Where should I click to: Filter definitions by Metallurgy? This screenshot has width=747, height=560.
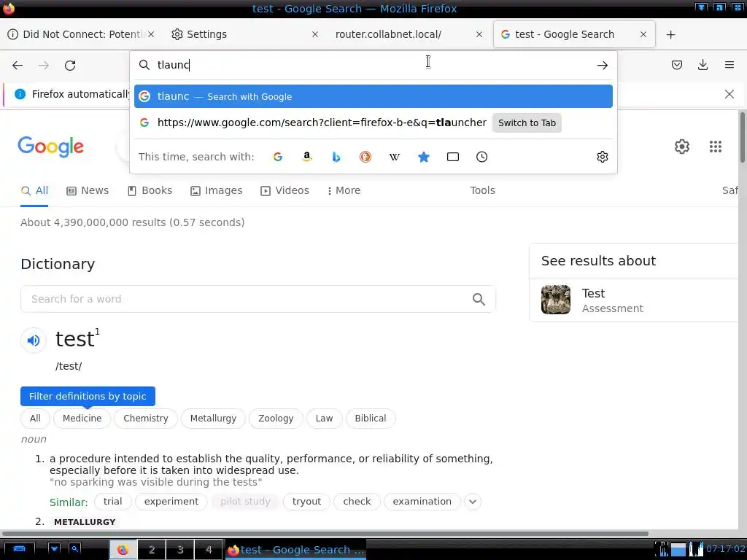tap(213, 418)
